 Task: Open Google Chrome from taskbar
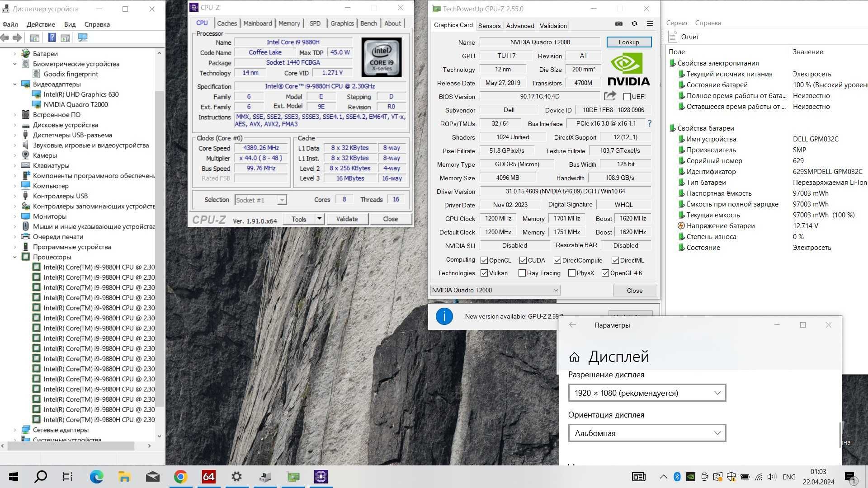tap(180, 477)
